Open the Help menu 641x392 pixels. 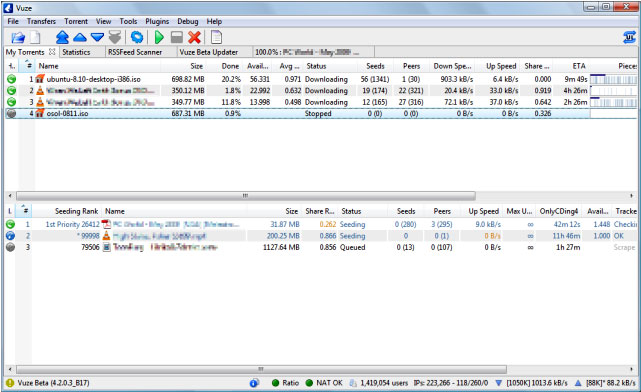click(214, 21)
